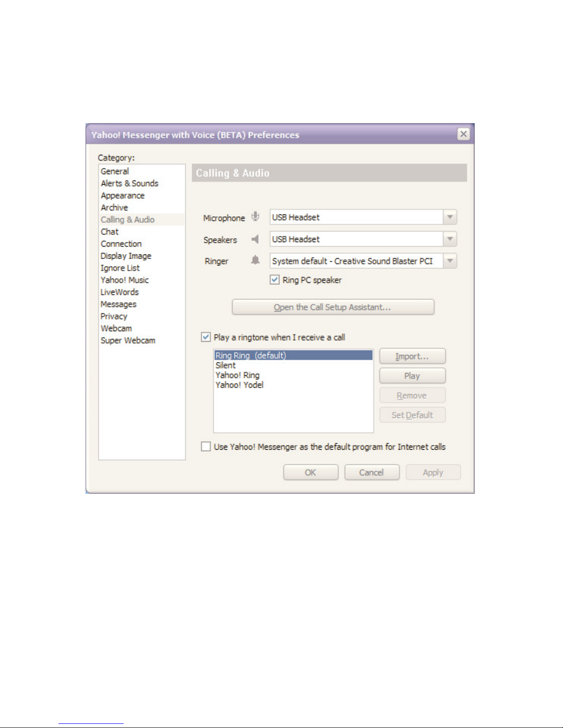Select the General category
Image resolution: width=563 pixels, height=728 pixels.
click(142, 171)
